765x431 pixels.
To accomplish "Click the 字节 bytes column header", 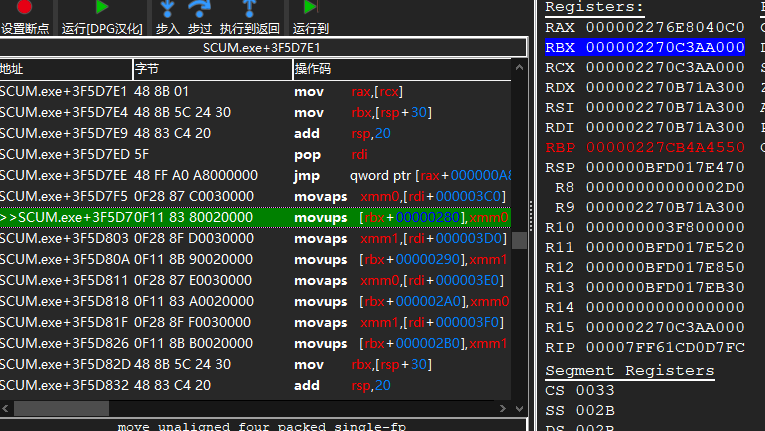I will [211, 69].
